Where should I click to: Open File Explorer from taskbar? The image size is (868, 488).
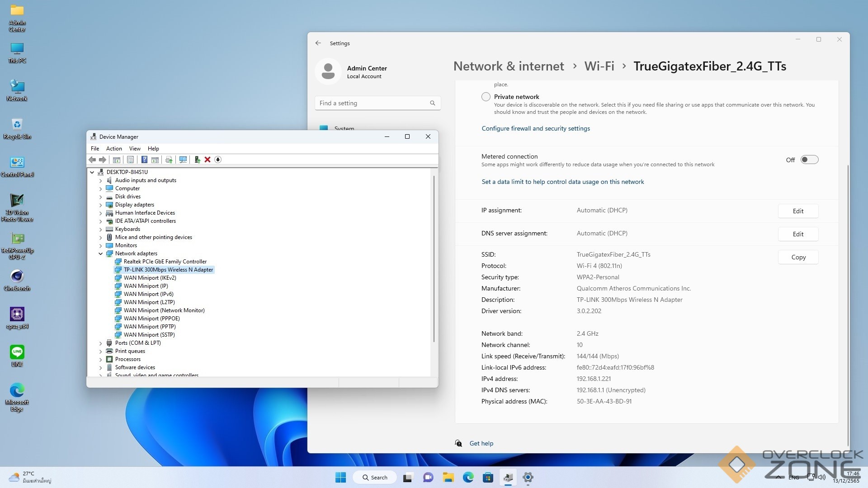448,477
